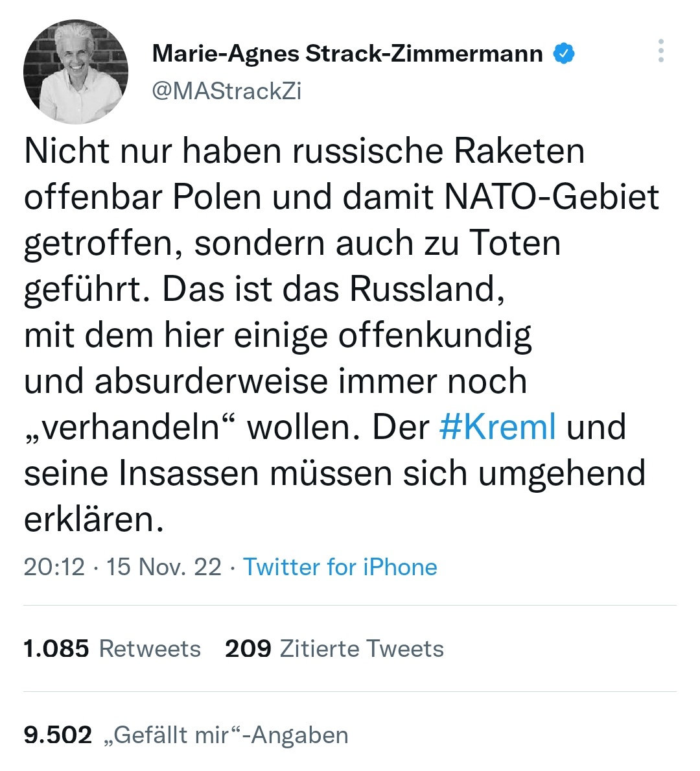Open the three-dot more options menu

click(x=660, y=51)
